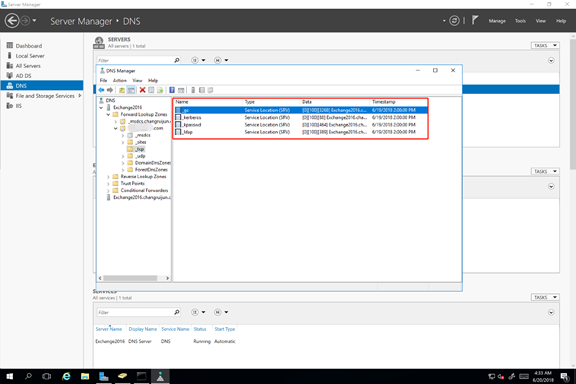The width and height of the screenshot is (576, 384).
Task: Open View menu in DNS Manager
Action: click(137, 80)
